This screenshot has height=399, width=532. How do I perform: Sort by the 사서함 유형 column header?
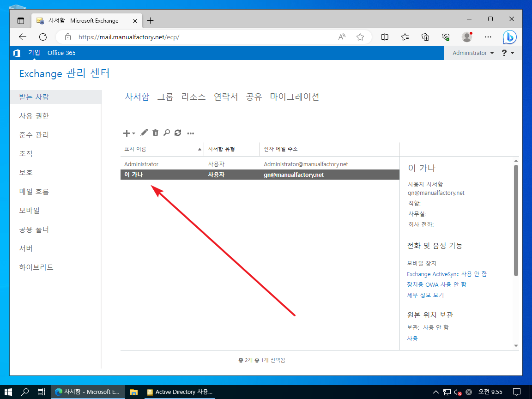click(232, 149)
